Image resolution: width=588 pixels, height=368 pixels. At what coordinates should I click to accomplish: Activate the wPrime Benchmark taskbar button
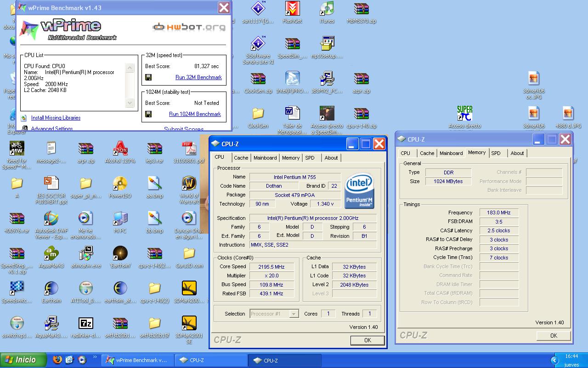[137, 361]
